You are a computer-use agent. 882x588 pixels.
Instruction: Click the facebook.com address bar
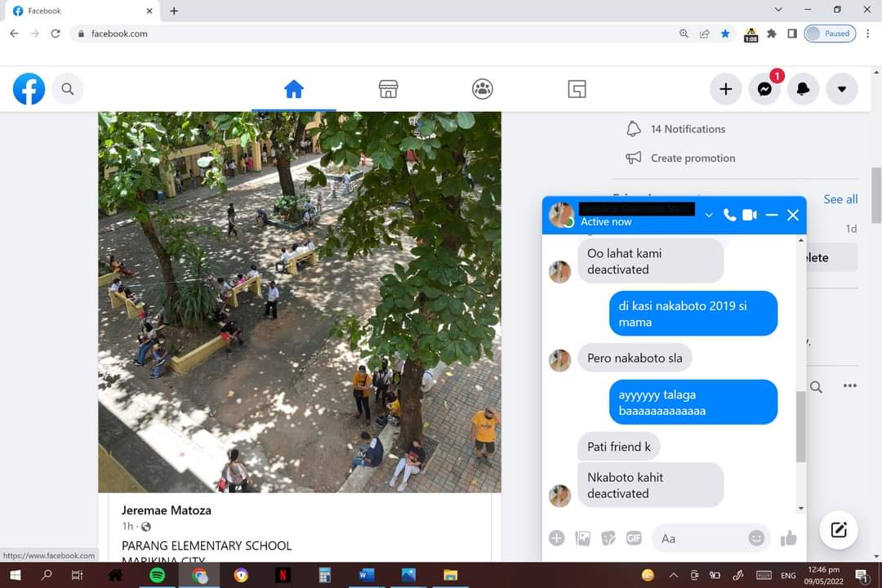(x=372, y=33)
